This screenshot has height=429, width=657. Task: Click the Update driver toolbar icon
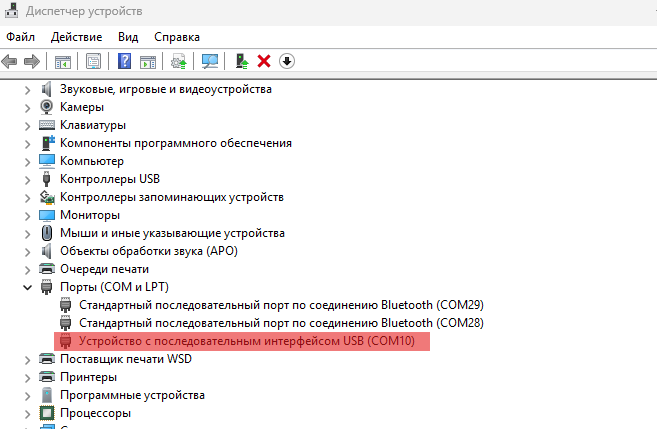[179, 61]
